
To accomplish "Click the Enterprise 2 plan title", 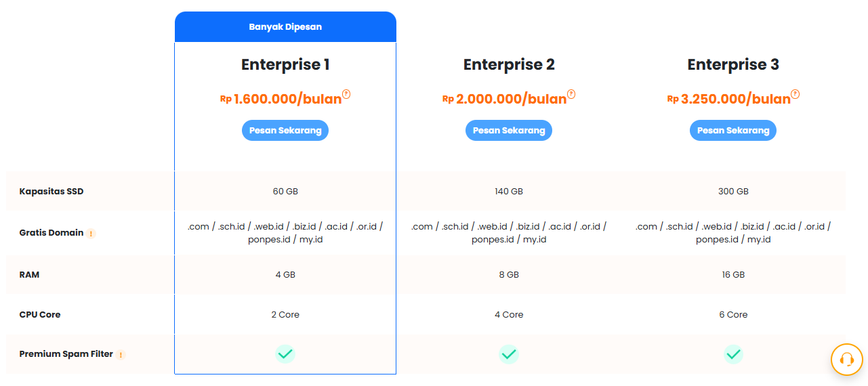I will tap(509, 64).
